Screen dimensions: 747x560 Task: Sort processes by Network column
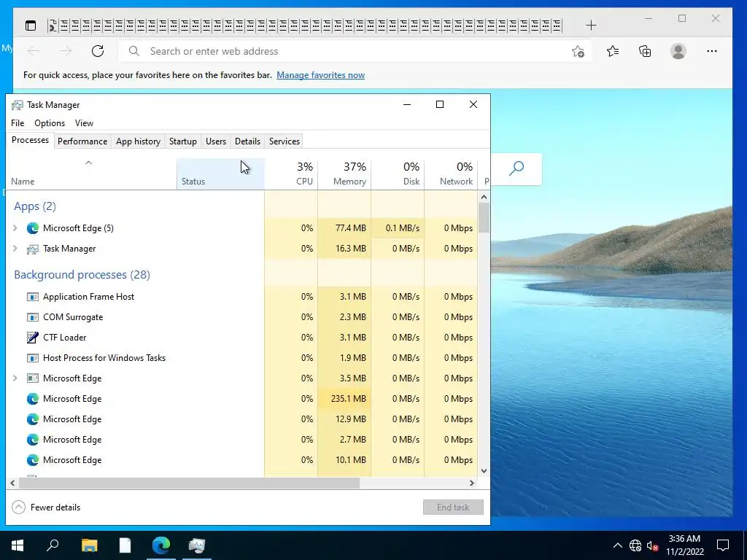coord(451,174)
